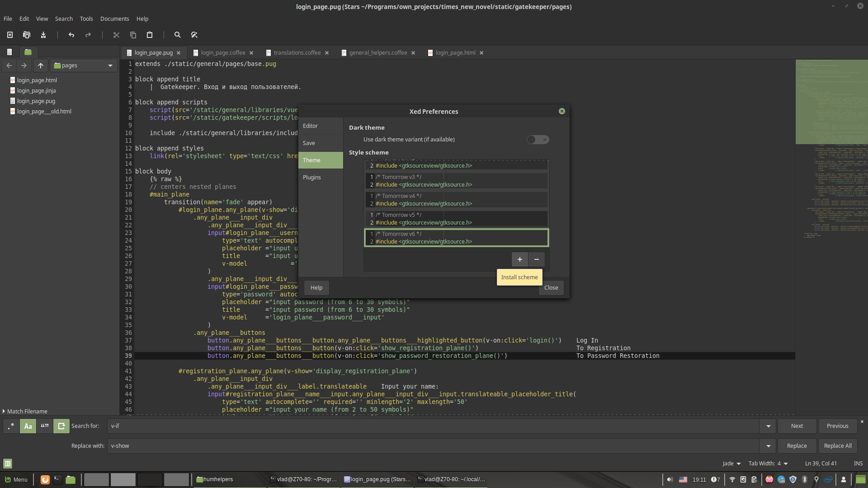
Task: Copy the selection via toolbar icon
Action: [133, 35]
